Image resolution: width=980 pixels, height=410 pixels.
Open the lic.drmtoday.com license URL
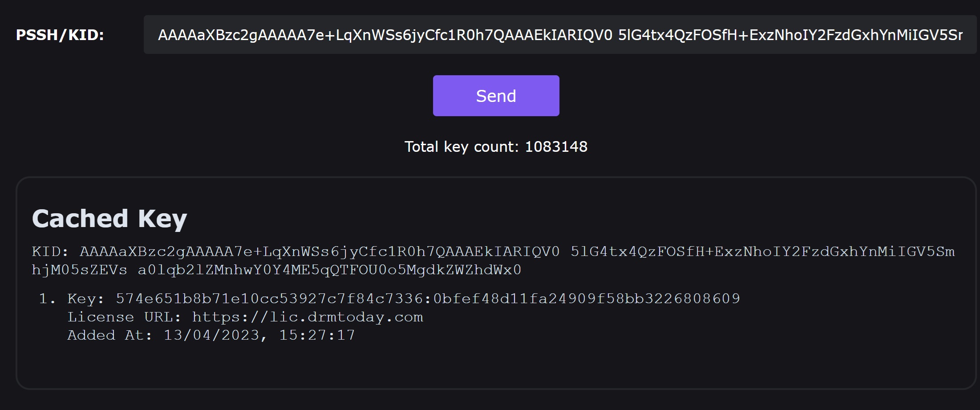click(x=308, y=317)
